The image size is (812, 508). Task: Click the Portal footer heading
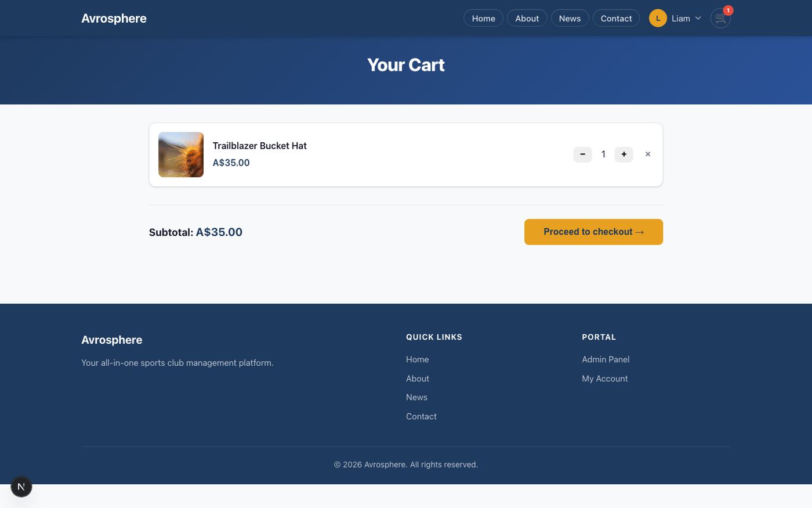[x=599, y=337]
